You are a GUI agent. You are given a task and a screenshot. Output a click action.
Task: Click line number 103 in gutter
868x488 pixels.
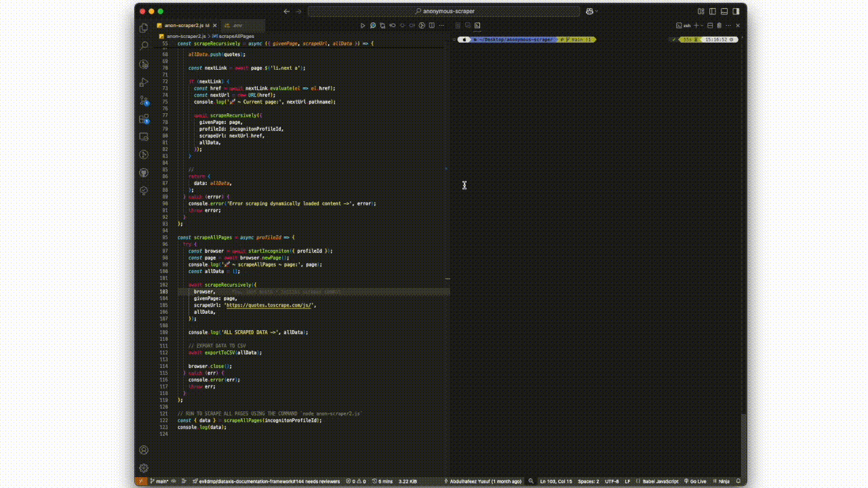[164, 291]
